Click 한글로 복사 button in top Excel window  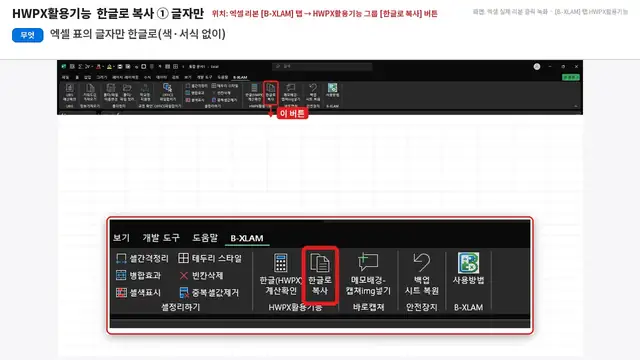pos(271,92)
